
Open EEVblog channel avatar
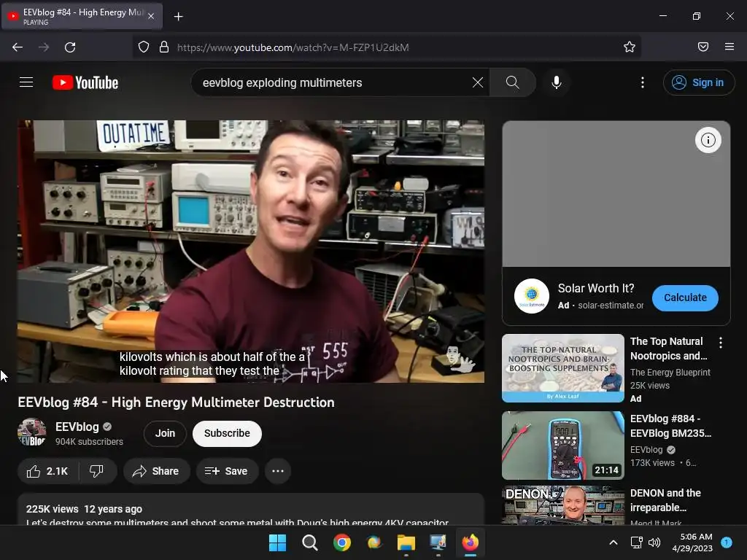click(x=32, y=432)
